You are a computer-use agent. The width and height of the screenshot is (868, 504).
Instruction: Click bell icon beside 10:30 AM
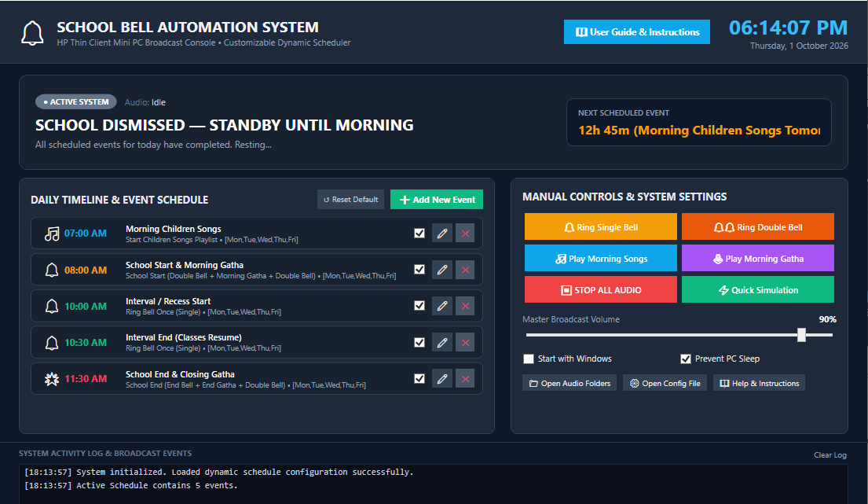pyautogui.click(x=52, y=343)
